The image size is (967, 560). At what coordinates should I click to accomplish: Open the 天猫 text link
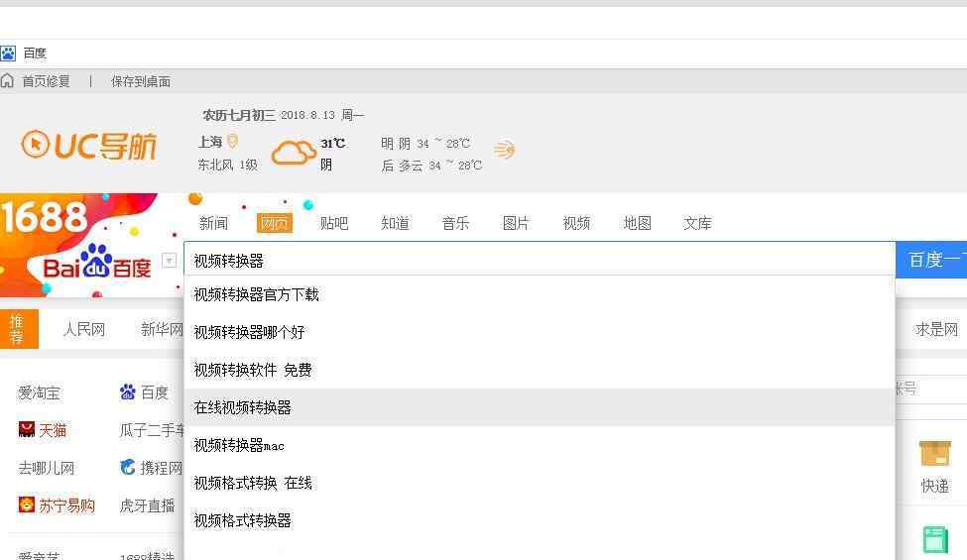point(53,430)
